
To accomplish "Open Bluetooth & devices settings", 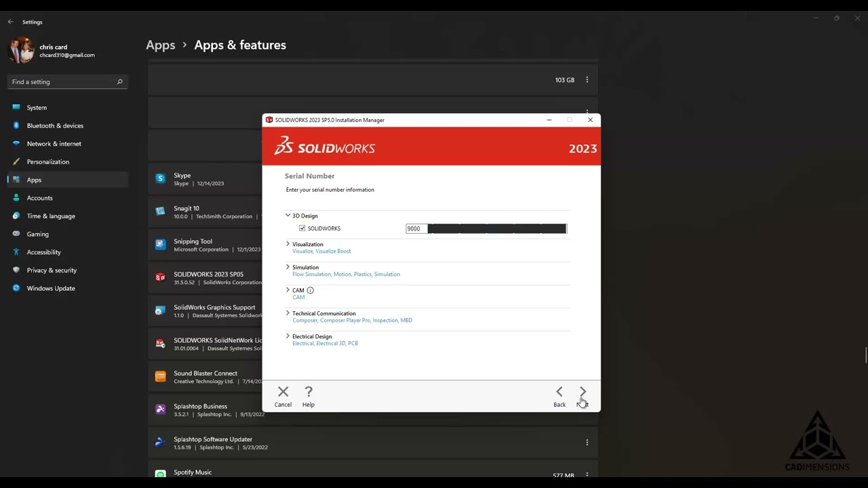I will pos(68,125).
